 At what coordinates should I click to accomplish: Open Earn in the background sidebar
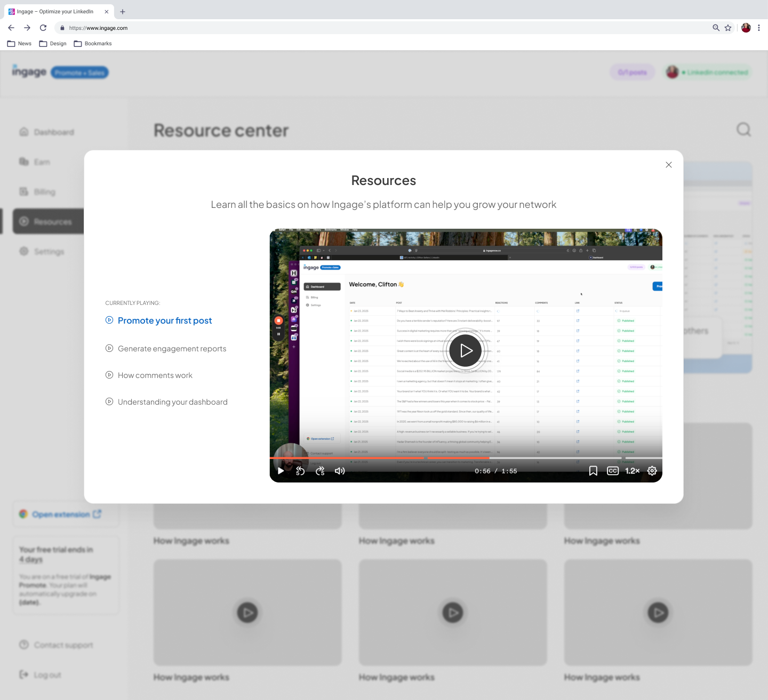35,162
